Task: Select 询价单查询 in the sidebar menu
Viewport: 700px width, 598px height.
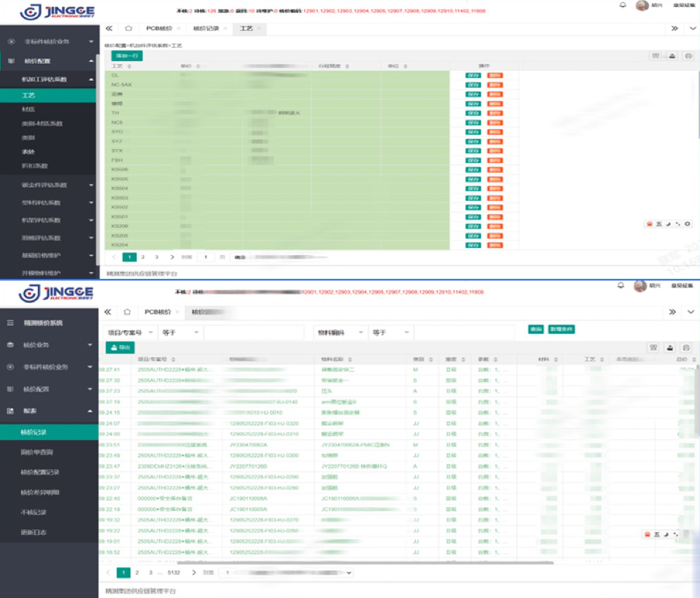Action: 37,452
